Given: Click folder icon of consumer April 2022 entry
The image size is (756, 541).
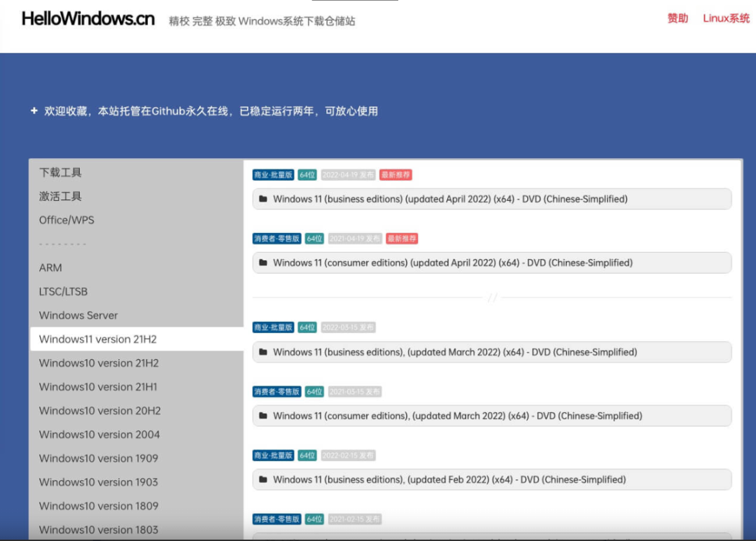Looking at the screenshot, I should tap(262, 262).
